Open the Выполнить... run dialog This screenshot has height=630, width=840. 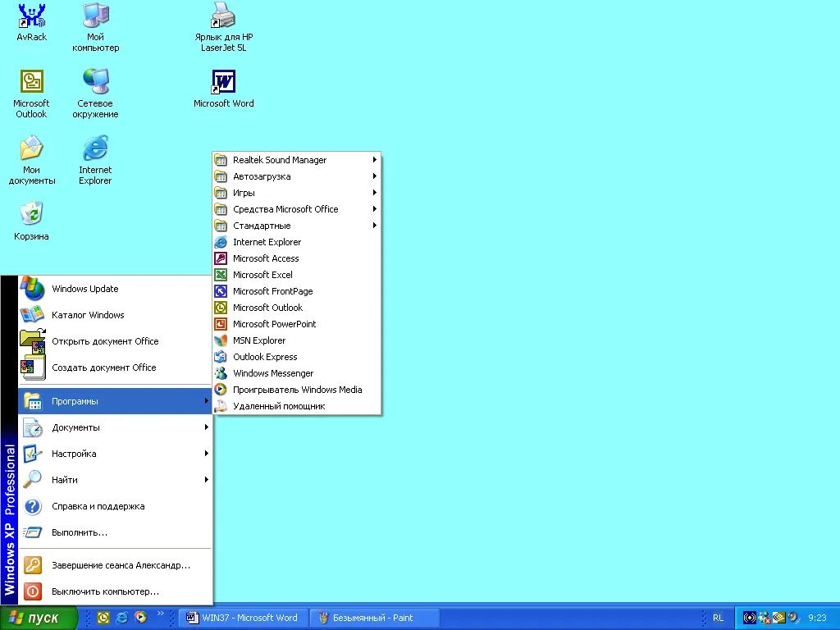tap(115, 532)
